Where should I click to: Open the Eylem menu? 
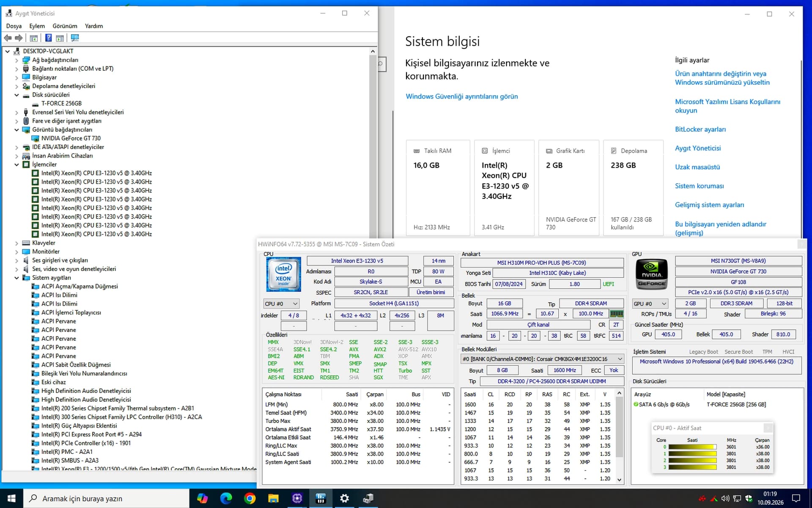tap(37, 26)
